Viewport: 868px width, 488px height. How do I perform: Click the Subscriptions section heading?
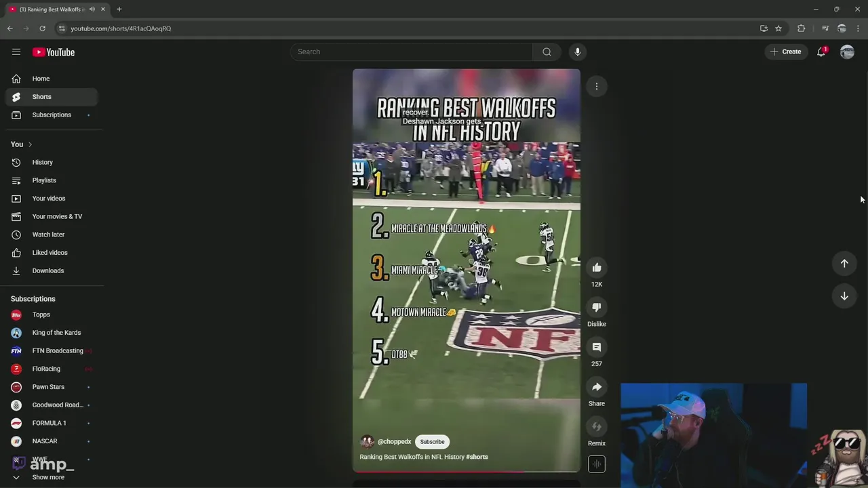pyautogui.click(x=33, y=299)
